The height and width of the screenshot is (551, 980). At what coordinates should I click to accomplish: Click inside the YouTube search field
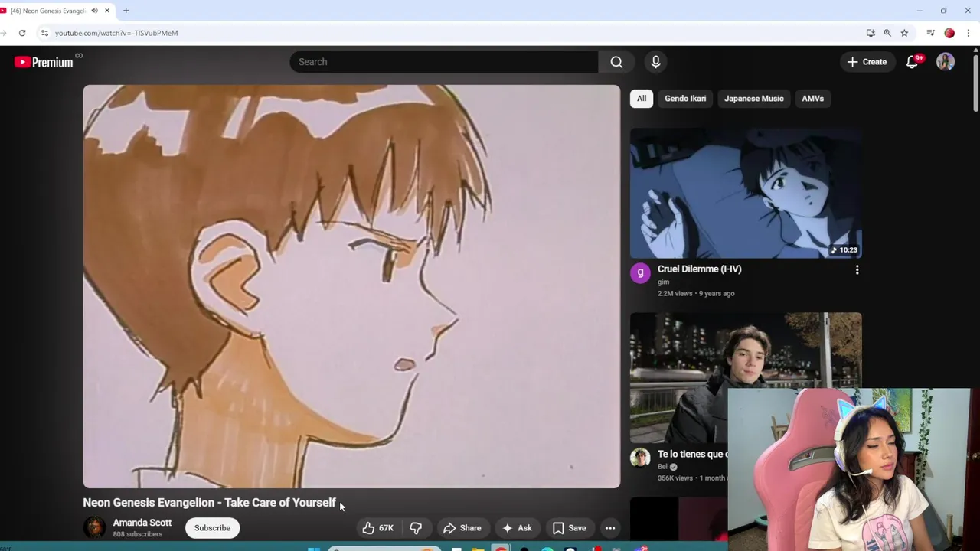pos(444,62)
